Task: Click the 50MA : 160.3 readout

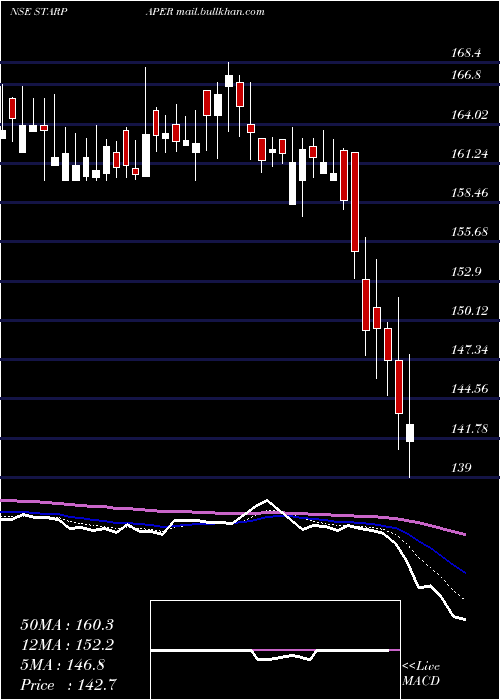Action: (x=67, y=625)
